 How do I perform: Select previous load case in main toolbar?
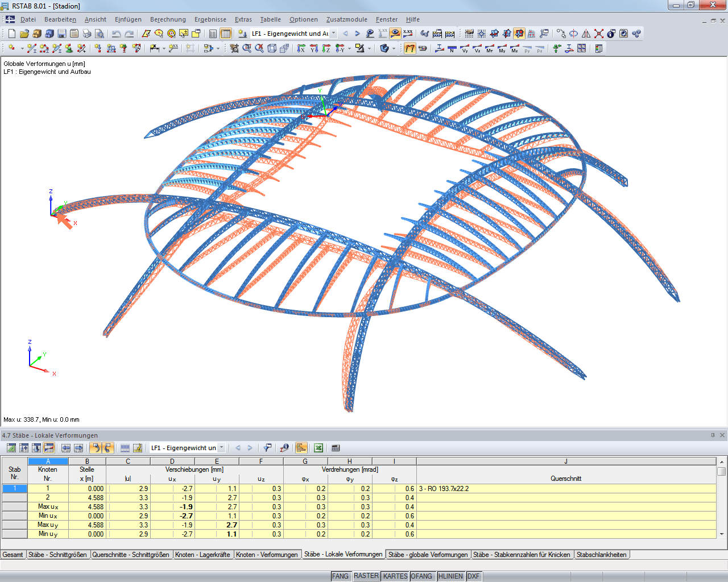345,34
